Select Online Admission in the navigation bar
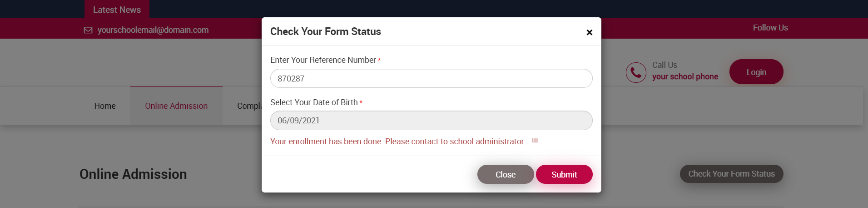This screenshot has height=208, width=868. pyautogui.click(x=176, y=106)
